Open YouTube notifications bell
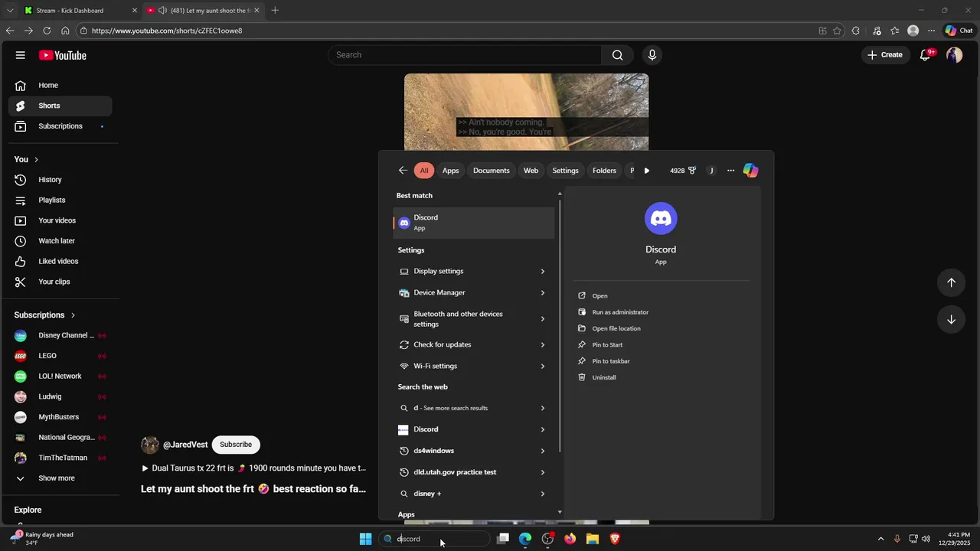Viewport: 980px width, 551px height. pyautogui.click(x=925, y=55)
